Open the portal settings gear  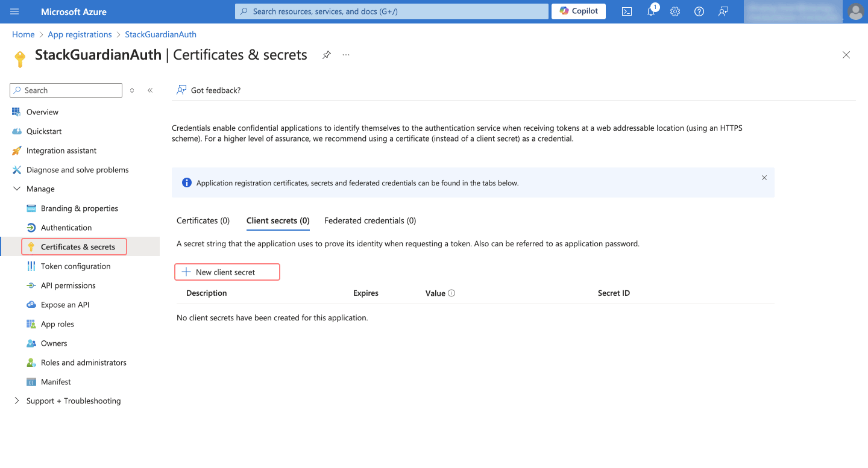tap(675, 11)
